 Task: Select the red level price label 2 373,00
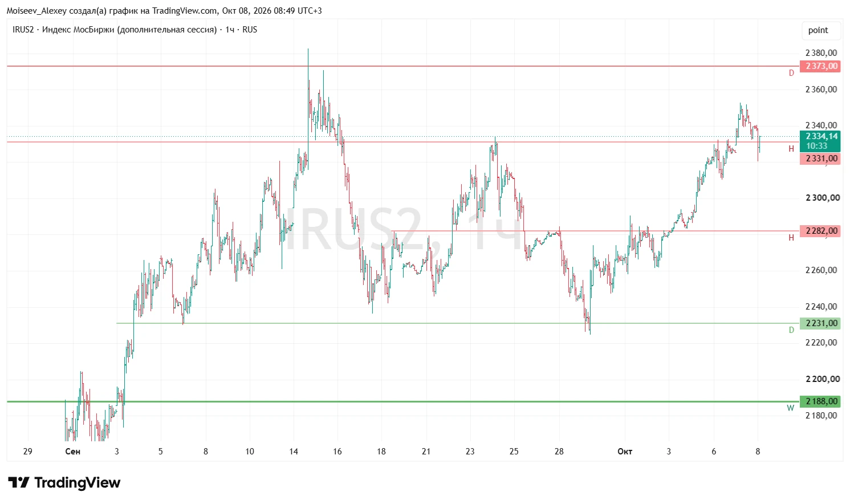tap(820, 66)
